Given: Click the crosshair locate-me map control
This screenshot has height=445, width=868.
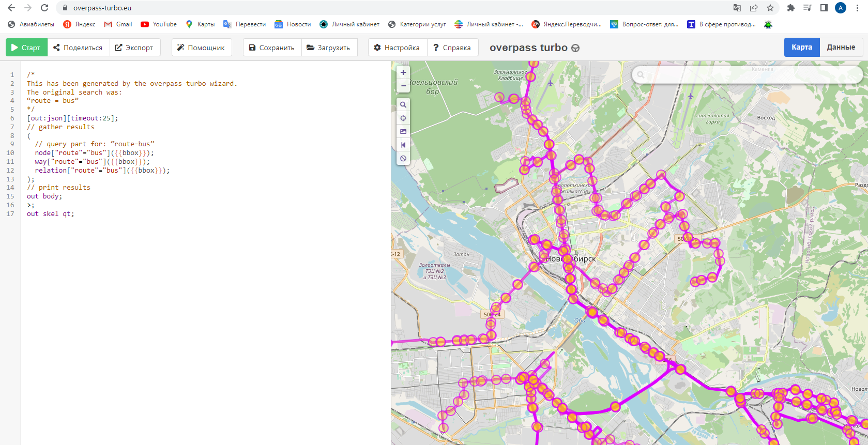Looking at the screenshot, I should point(403,118).
